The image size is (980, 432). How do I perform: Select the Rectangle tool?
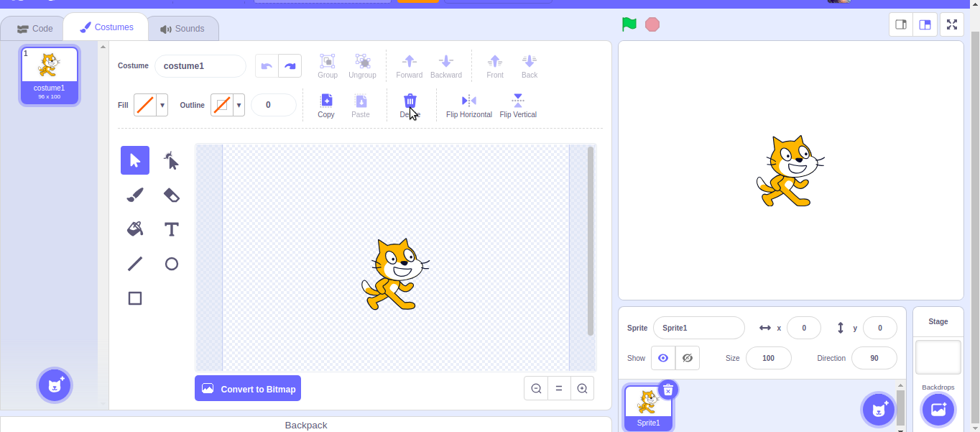(134, 298)
